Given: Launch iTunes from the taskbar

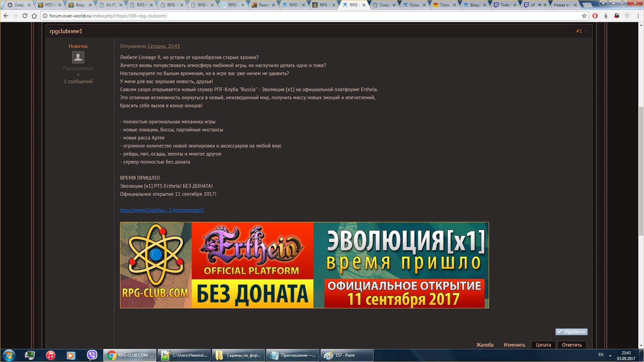Looking at the screenshot, I should point(51,355).
